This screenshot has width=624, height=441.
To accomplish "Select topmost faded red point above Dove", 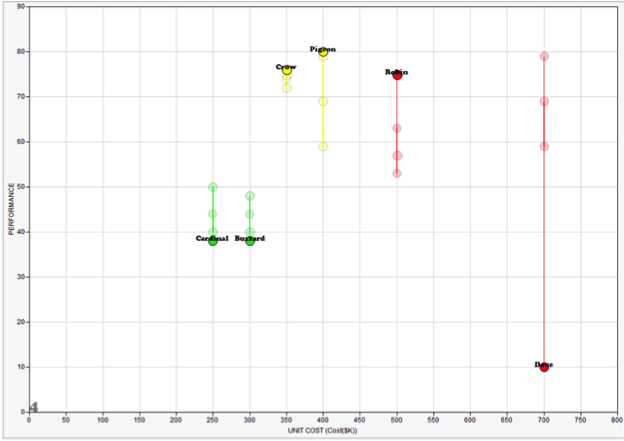I will coord(544,56).
